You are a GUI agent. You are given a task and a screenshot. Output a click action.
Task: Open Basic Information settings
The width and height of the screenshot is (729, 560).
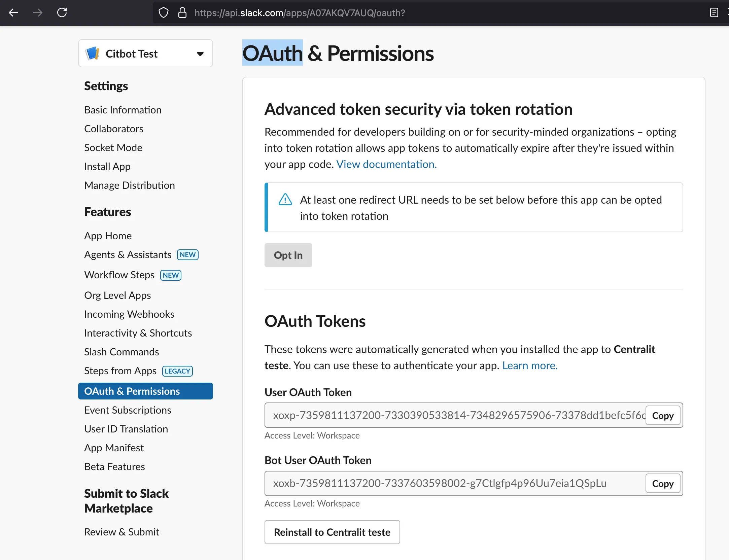click(x=123, y=110)
